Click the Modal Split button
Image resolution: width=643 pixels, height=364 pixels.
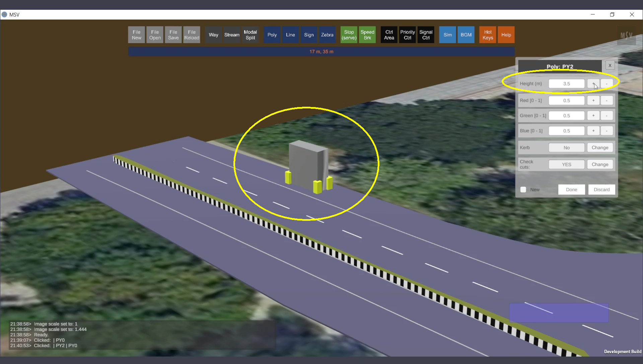(250, 35)
